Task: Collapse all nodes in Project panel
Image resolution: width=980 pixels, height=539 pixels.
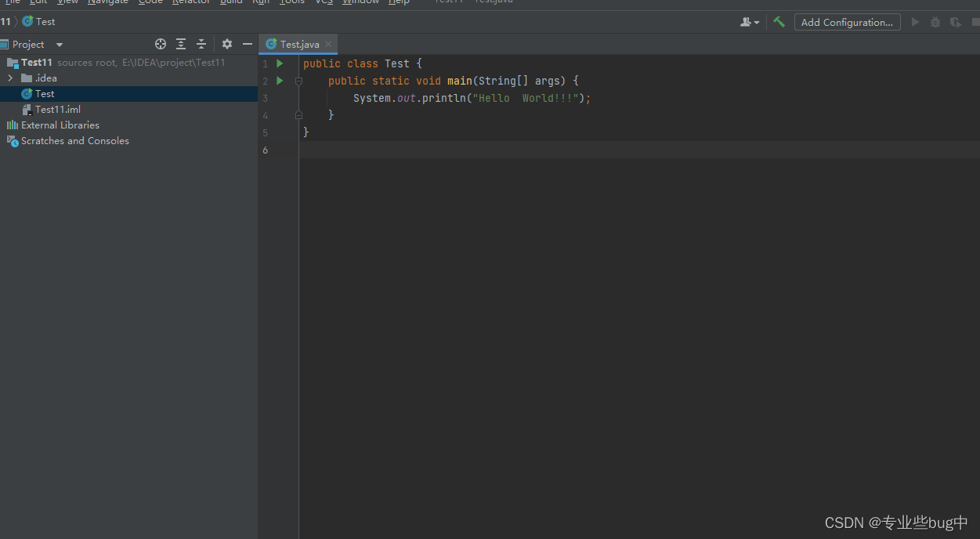Action: click(x=201, y=45)
